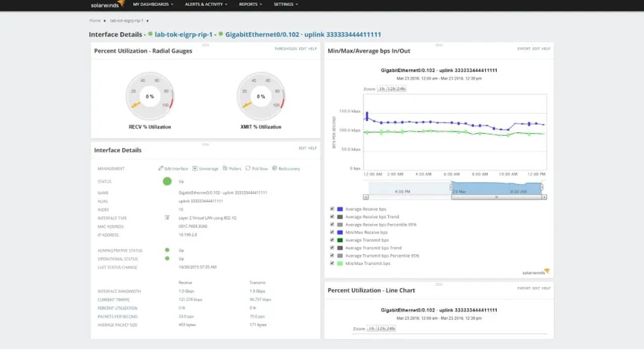Click the Interface Type VLAN icon

pos(167,218)
